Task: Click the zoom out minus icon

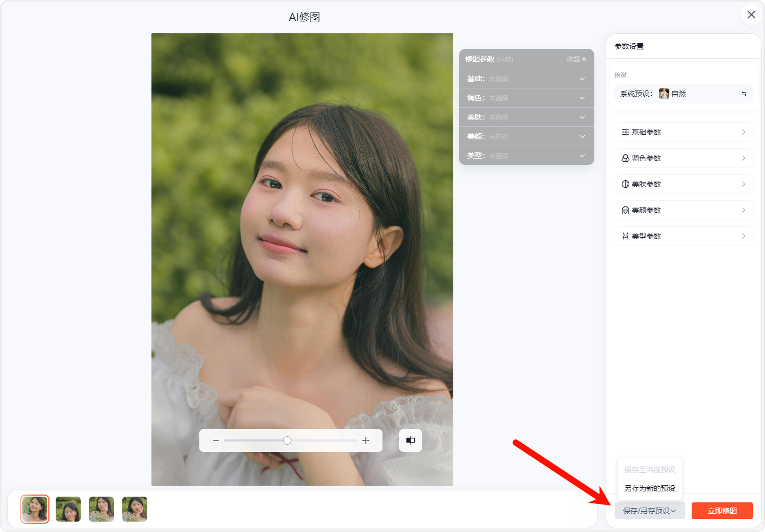Action: click(x=216, y=440)
